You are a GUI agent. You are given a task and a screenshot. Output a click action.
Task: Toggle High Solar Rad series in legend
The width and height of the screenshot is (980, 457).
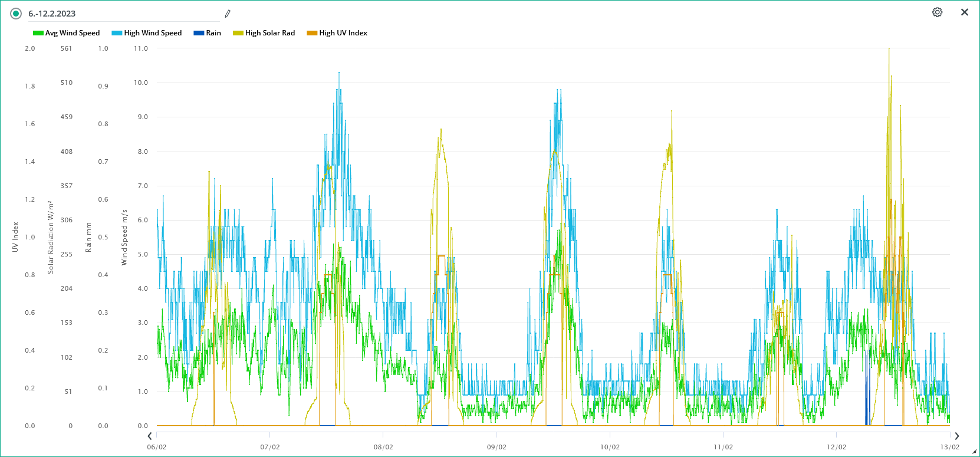click(x=264, y=33)
